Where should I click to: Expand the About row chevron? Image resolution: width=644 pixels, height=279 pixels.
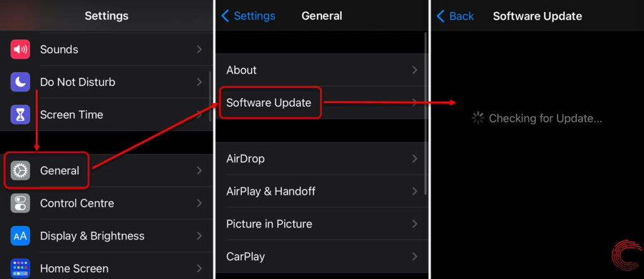414,70
